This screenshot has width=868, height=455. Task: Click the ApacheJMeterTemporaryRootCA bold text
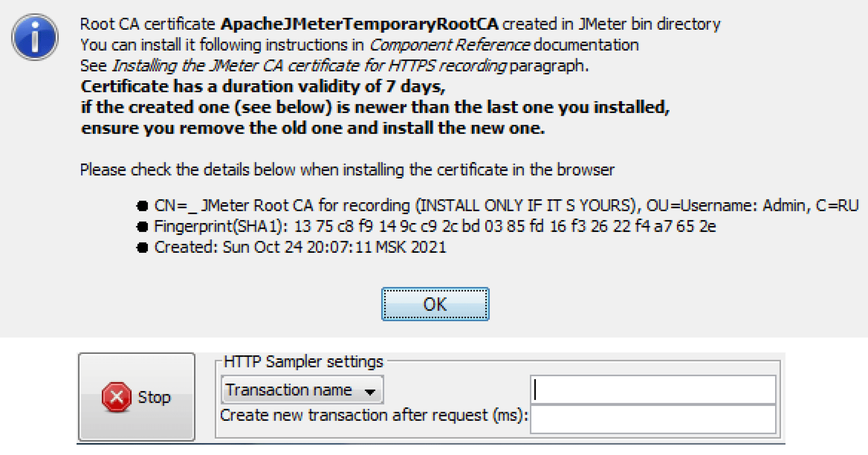coord(359,24)
